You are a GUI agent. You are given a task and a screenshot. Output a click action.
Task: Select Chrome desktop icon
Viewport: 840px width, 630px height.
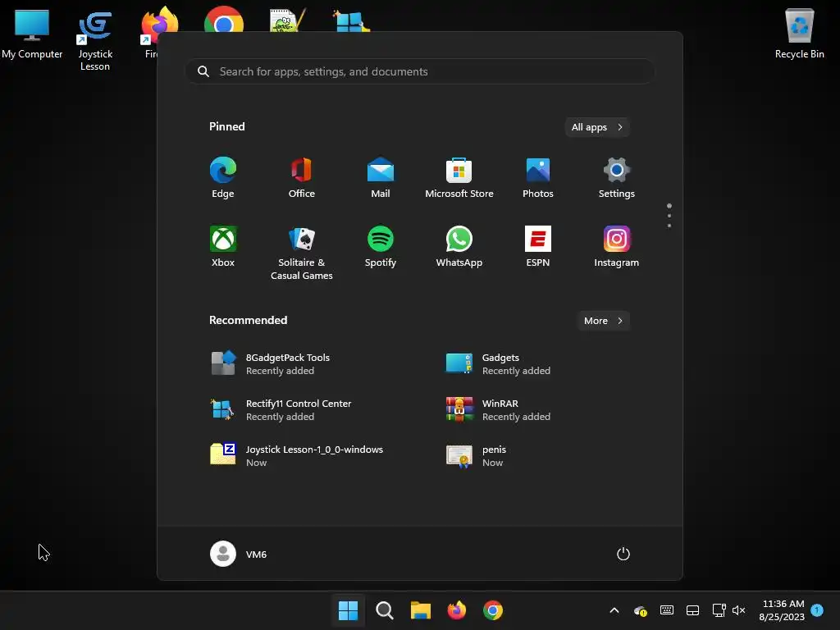224,20
